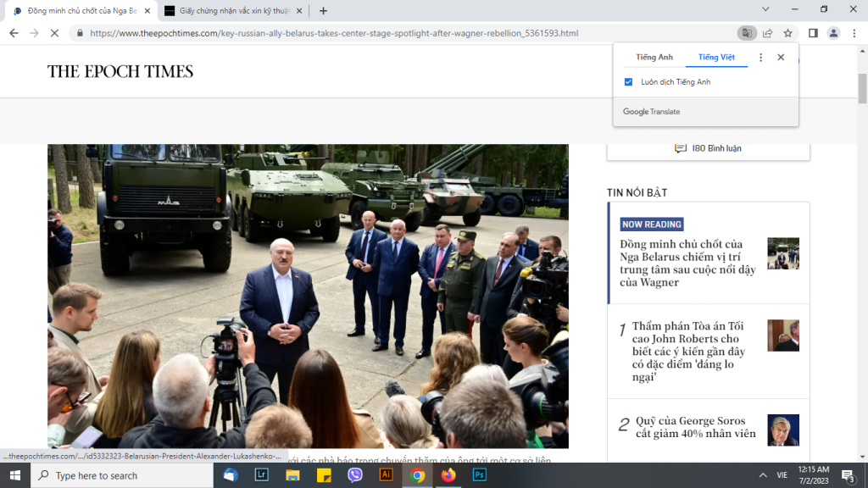The width and height of the screenshot is (868, 488).
Task: Open translate popup more options menu
Action: pos(760,58)
